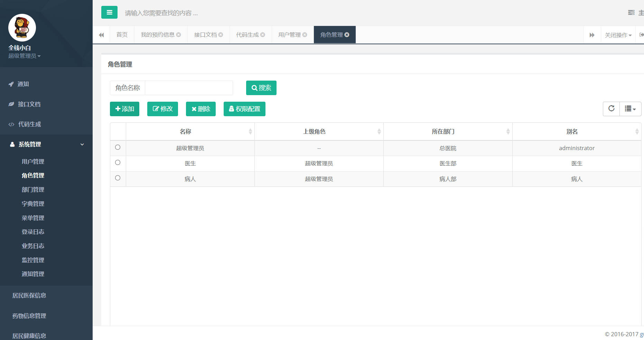Sort table by 上级角色 column
The width and height of the screenshot is (644, 340).
(319, 131)
